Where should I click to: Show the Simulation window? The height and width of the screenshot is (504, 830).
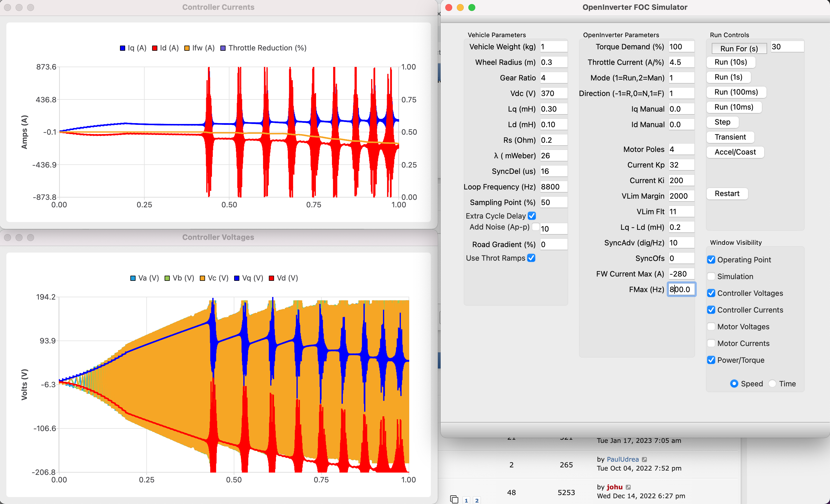pyautogui.click(x=711, y=277)
